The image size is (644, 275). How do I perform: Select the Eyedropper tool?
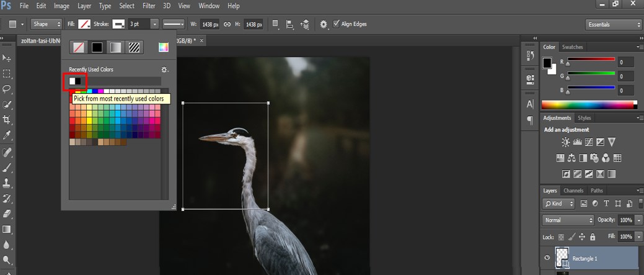pos(7,134)
